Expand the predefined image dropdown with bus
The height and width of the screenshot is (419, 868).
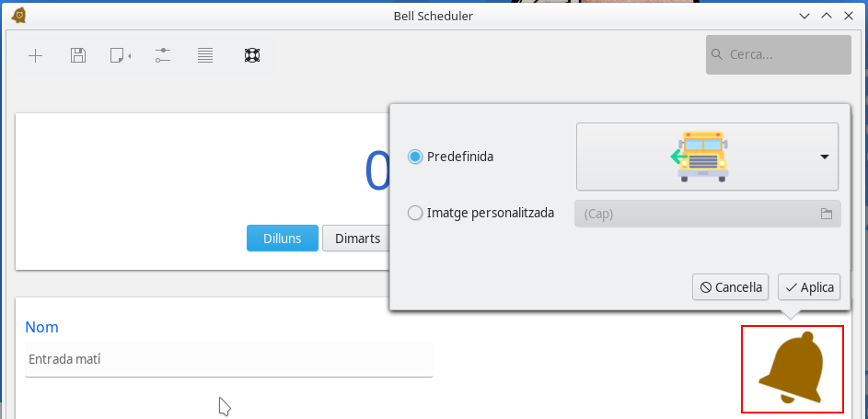pyautogui.click(x=707, y=157)
